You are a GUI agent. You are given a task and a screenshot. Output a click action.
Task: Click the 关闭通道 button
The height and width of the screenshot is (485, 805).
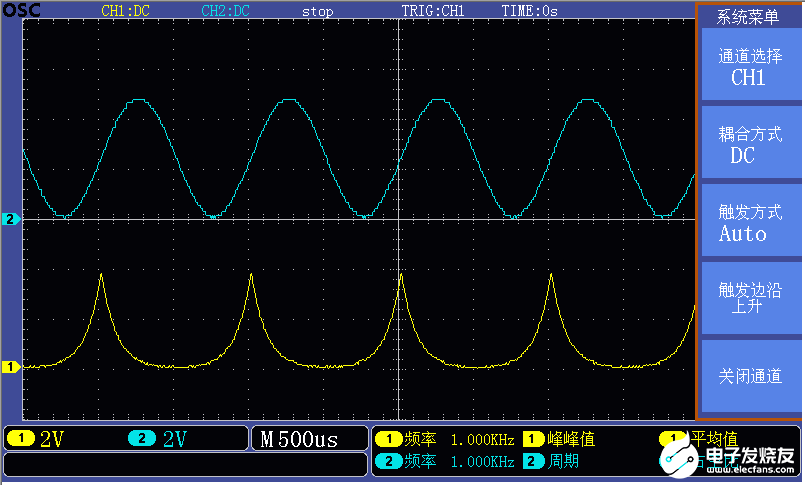coord(751,376)
